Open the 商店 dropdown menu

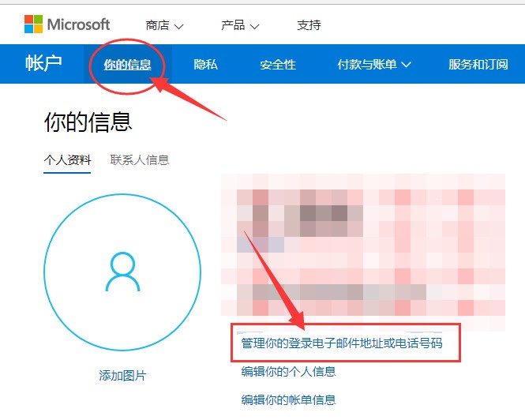[164, 25]
